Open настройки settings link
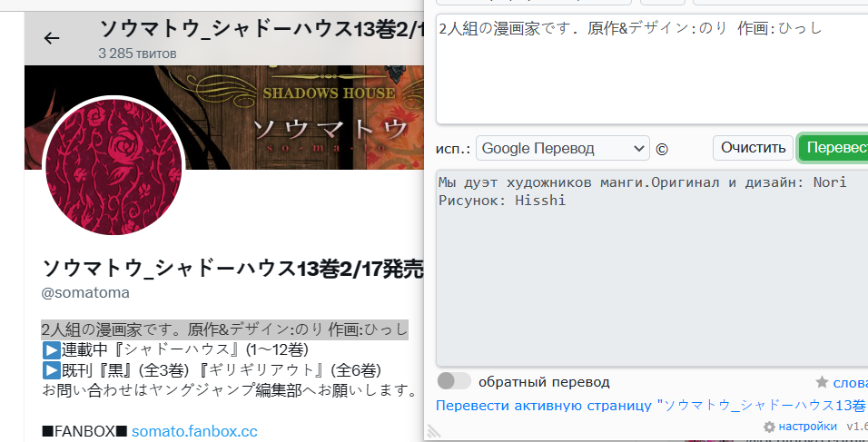 [808, 427]
